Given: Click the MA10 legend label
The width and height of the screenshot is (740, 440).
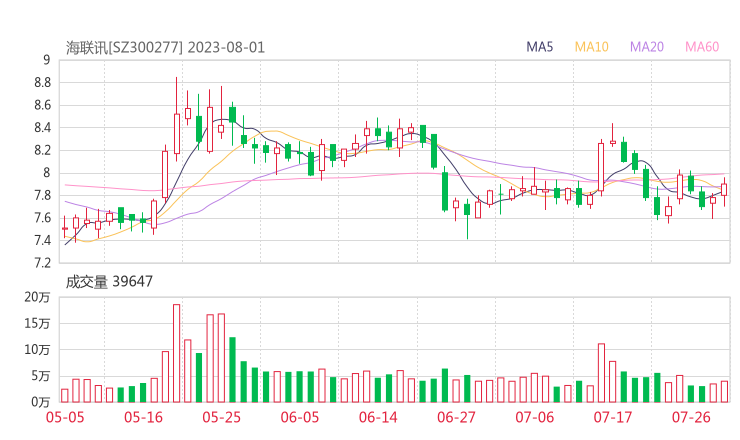Looking at the screenshot, I should pyautogui.click(x=591, y=47).
